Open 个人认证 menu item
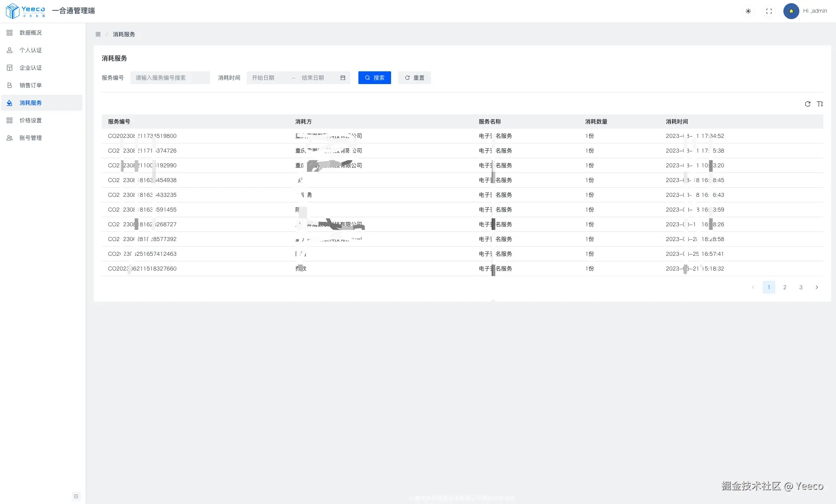 point(31,50)
